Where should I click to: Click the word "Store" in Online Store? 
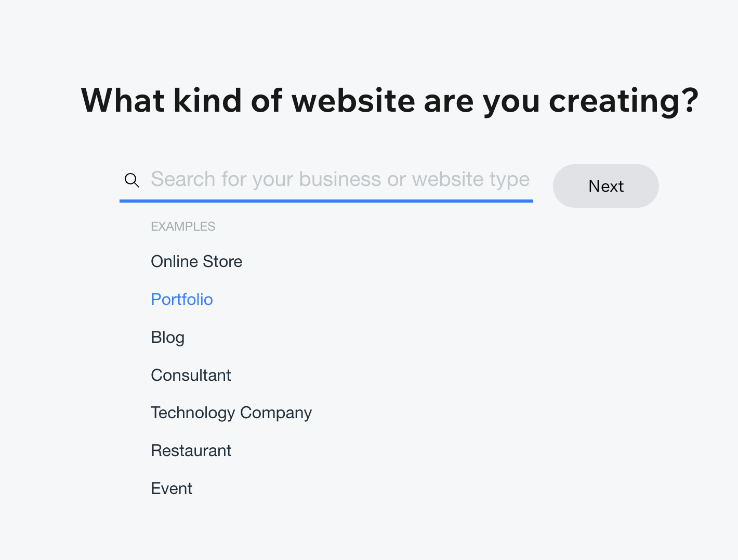pyautogui.click(x=222, y=261)
